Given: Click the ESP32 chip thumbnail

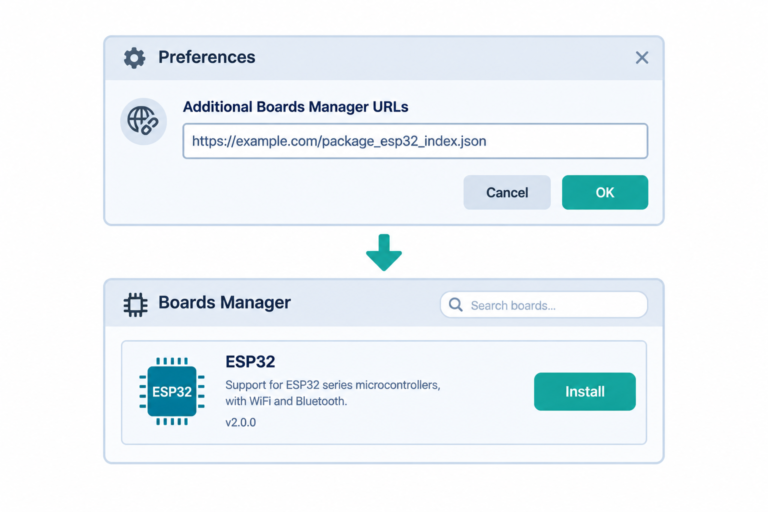Looking at the screenshot, I should pos(172,391).
